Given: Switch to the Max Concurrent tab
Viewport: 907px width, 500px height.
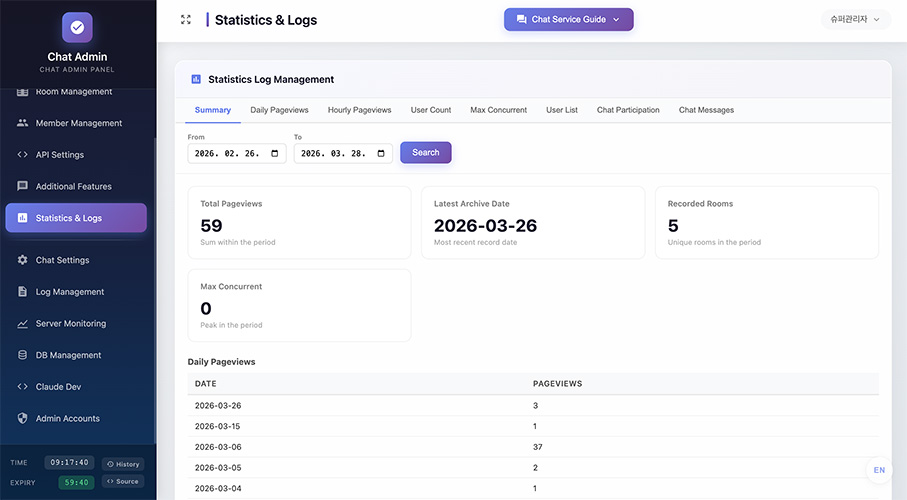Looking at the screenshot, I should click(x=499, y=110).
